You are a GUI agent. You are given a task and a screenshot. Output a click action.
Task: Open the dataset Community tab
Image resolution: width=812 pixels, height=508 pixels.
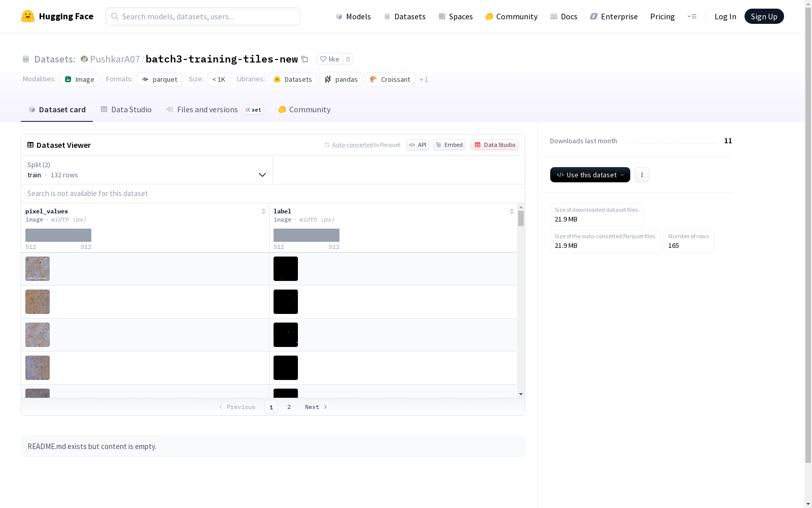pos(304,109)
